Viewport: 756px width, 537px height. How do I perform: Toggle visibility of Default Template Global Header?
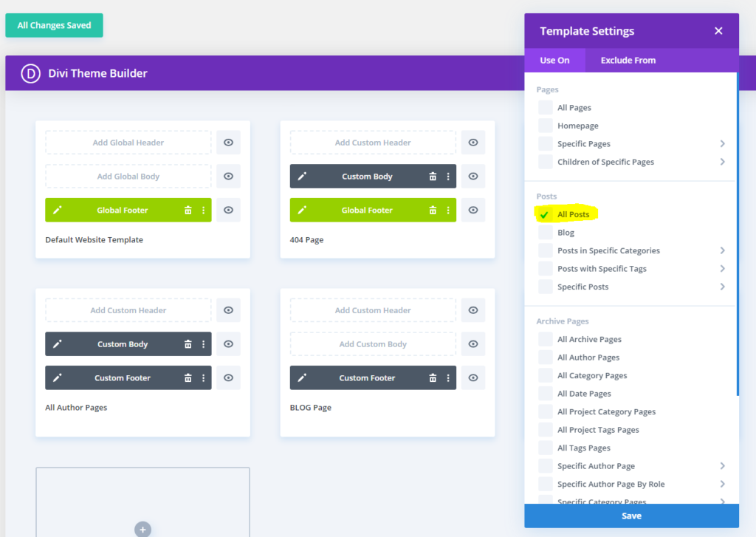(228, 143)
